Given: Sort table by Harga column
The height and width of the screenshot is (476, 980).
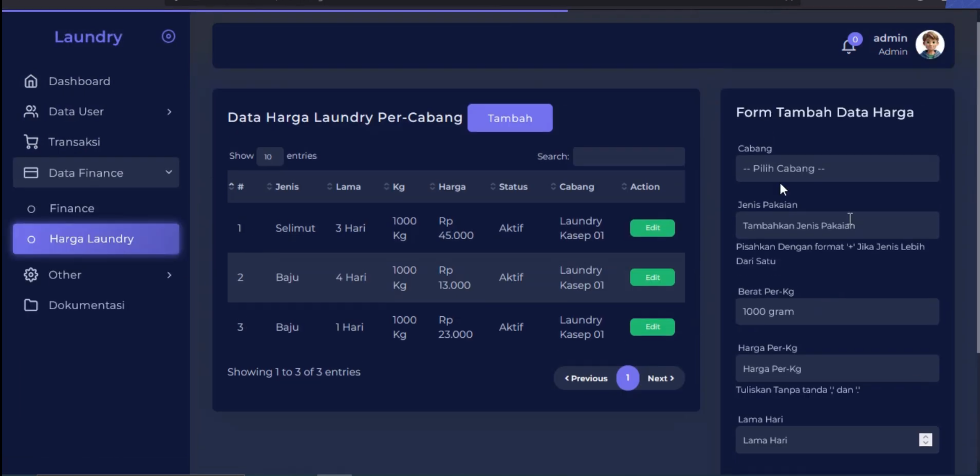Looking at the screenshot, I should point(452,187).
